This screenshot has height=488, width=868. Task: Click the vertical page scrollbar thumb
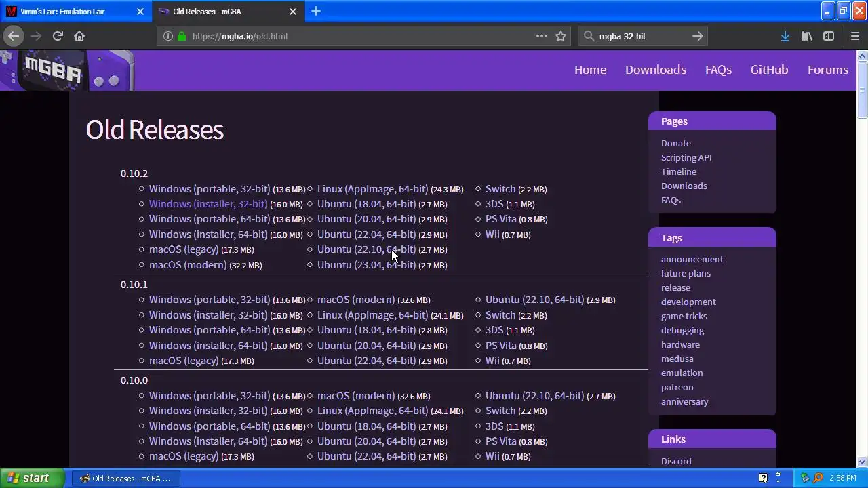click(x=863, y=90)
